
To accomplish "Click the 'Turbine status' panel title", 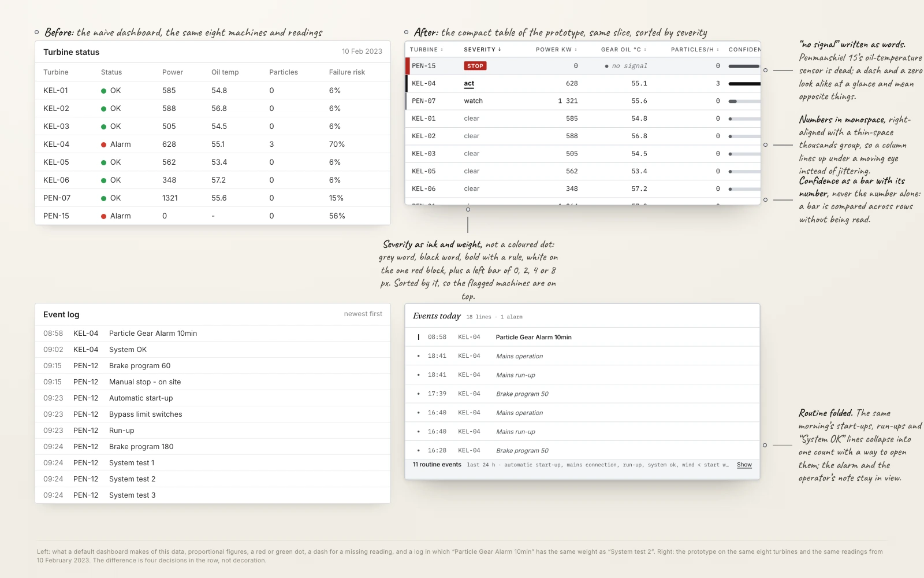I will [72, 52].
